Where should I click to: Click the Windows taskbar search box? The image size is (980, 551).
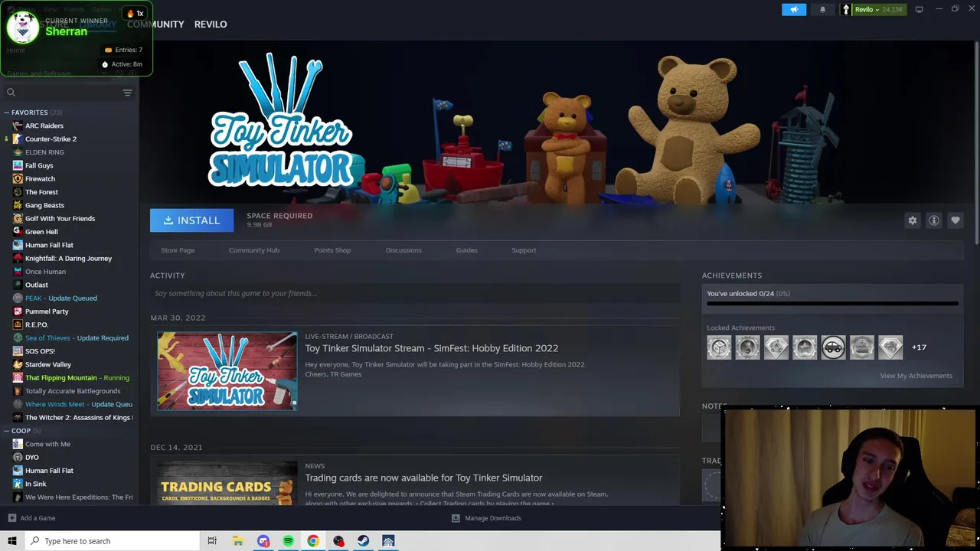point(112,541)
